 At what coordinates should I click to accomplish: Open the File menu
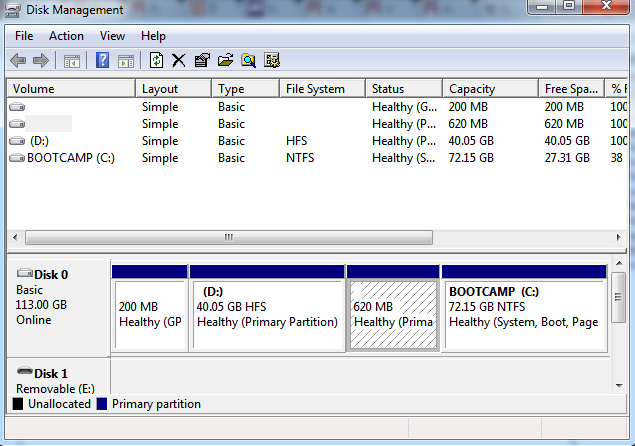[24, 36]
